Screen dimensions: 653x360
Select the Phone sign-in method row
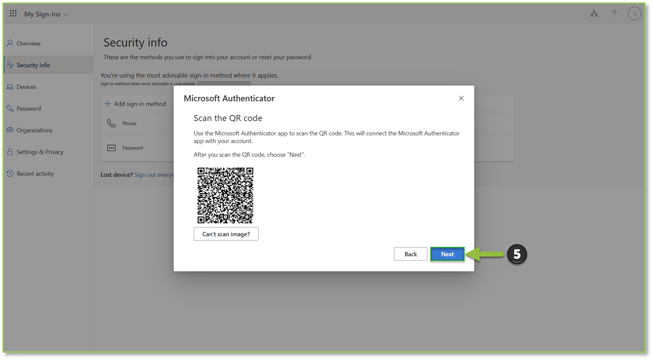(x=137, y=124)
